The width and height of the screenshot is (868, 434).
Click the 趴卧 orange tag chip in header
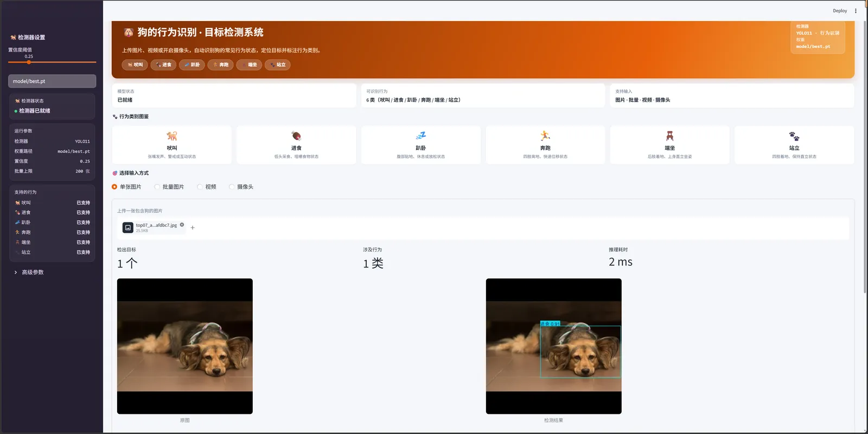point(192,65)
